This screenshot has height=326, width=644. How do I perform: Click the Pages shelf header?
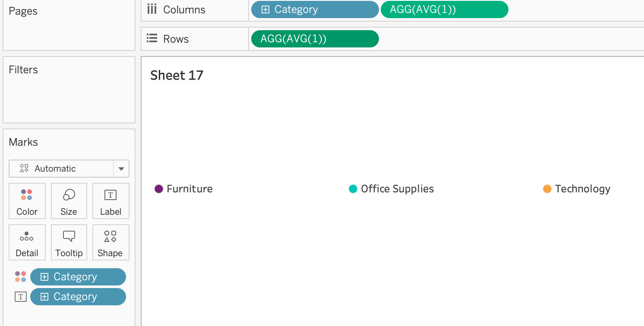pos(23,11)
